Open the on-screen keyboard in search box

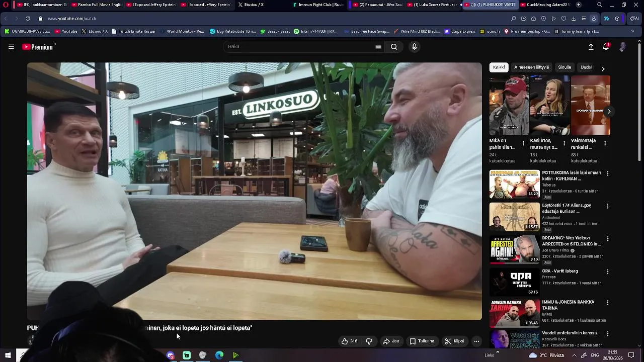point(378,47)
